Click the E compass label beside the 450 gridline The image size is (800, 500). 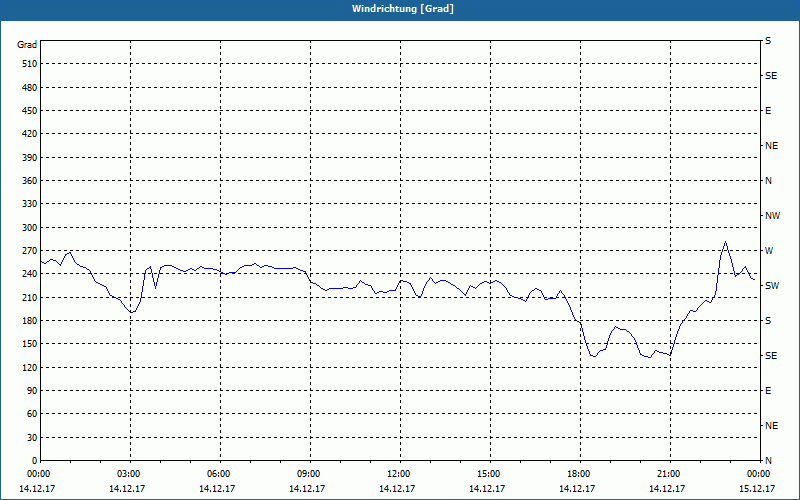pos(768,111)
